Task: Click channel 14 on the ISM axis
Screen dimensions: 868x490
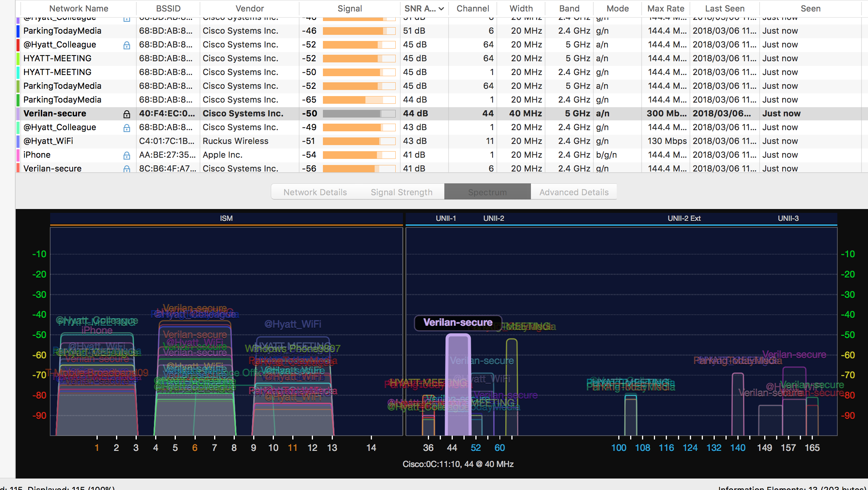Action: tap(371, 448)
